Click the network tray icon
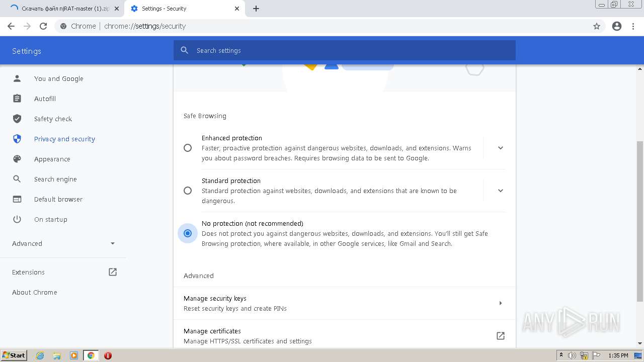 tap(584, 355)
